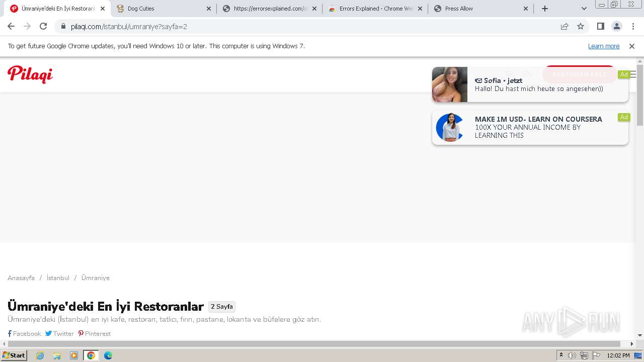Click the forward navigation arrow
This screenshot has height=362, width=644.
pyautogui.click(x=27, y=26)
